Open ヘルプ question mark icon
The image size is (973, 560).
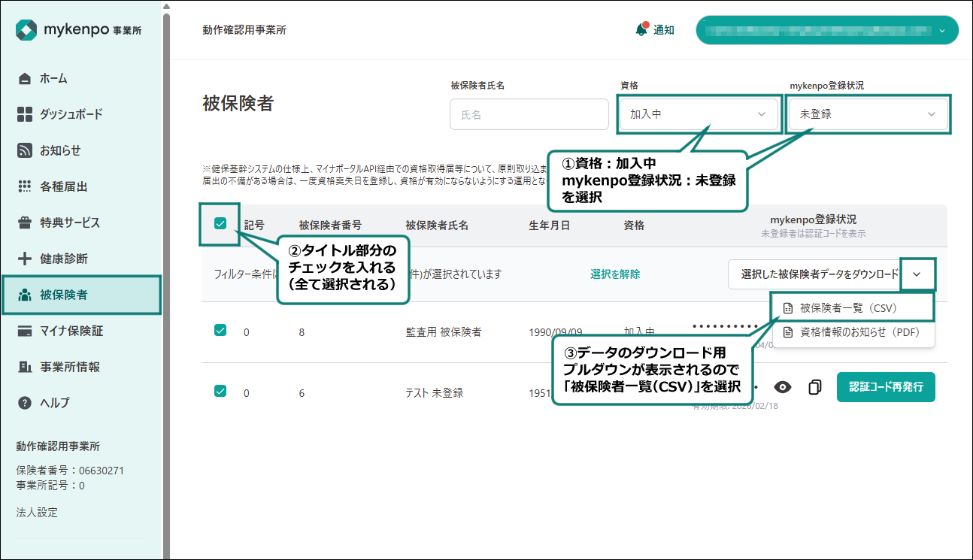click(25, 403)
